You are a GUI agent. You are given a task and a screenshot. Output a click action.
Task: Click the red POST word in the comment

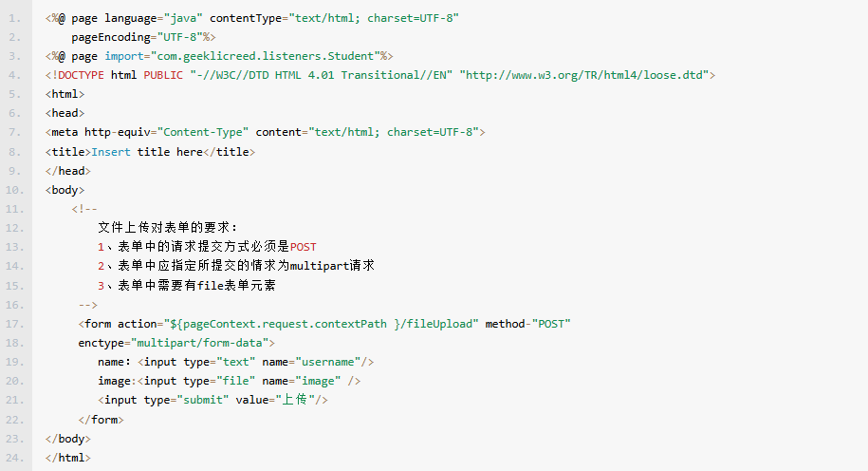304,247
